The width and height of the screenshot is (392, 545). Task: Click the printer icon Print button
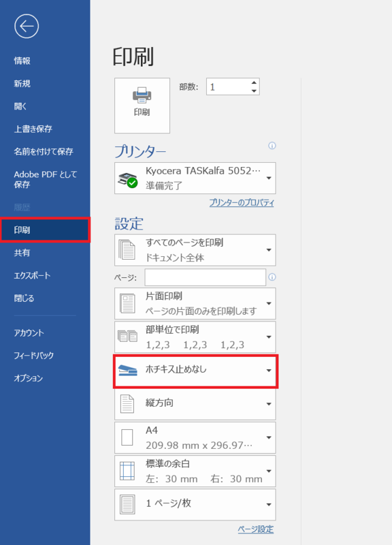pyautogui.click(x=142, y=106)
